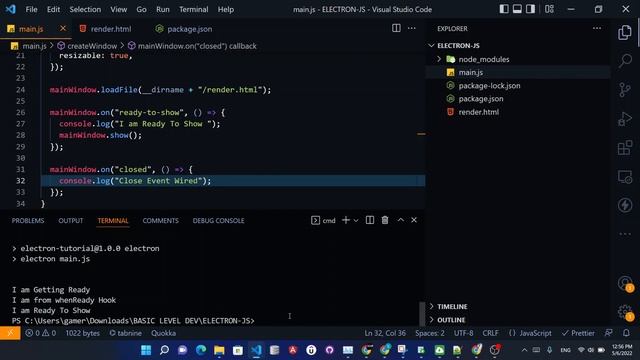Show additional activity bar views ellipsis
The width and height of the screenshot is (640, 360).
coord(624,234)
